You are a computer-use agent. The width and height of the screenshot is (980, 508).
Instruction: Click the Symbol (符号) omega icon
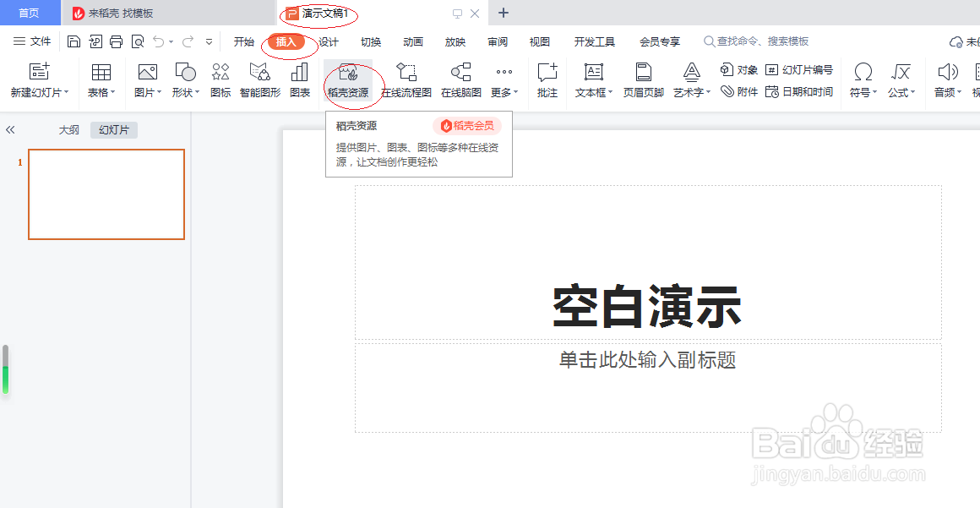tap(863, 72)
